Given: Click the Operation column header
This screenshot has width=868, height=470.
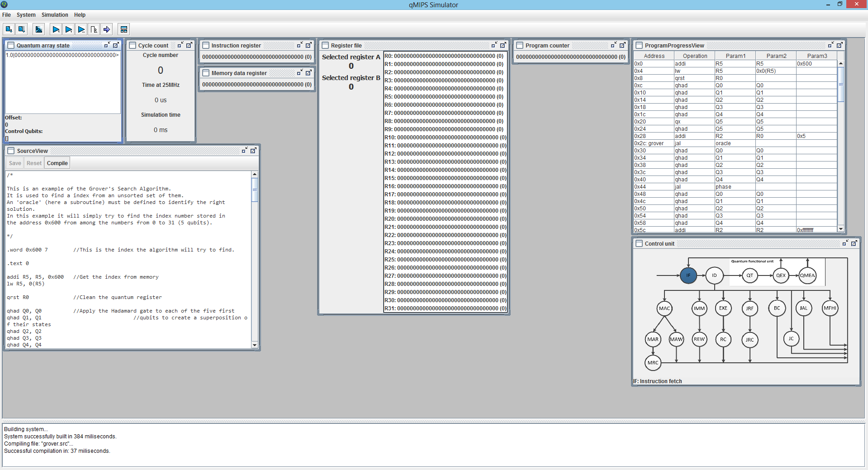Looking at the screenshot, I should click(x=694, y=56).
